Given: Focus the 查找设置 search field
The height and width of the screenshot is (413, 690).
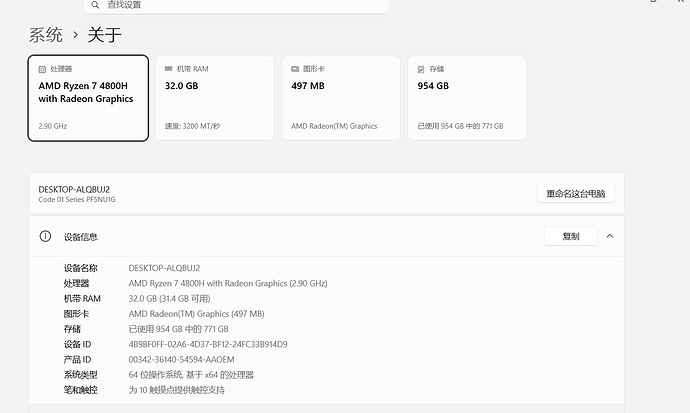Looking at the screenshot, I should 237,6.
